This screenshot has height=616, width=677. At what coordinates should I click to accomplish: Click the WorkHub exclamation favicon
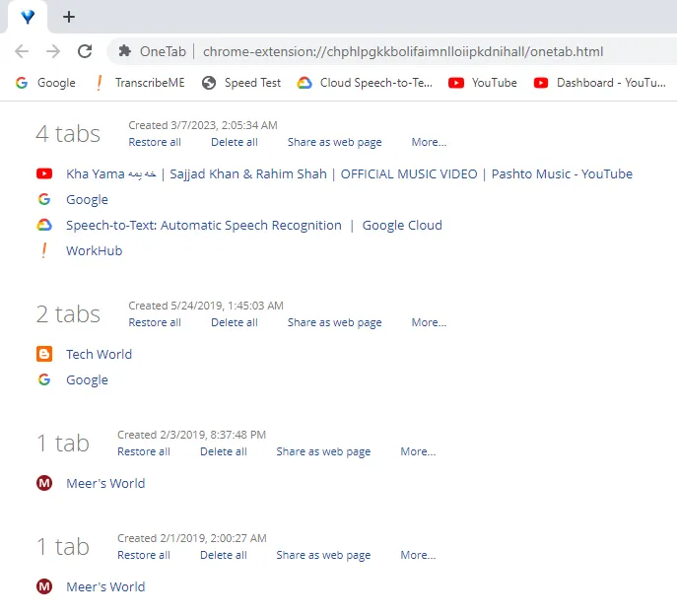click(x=44, y=250)
